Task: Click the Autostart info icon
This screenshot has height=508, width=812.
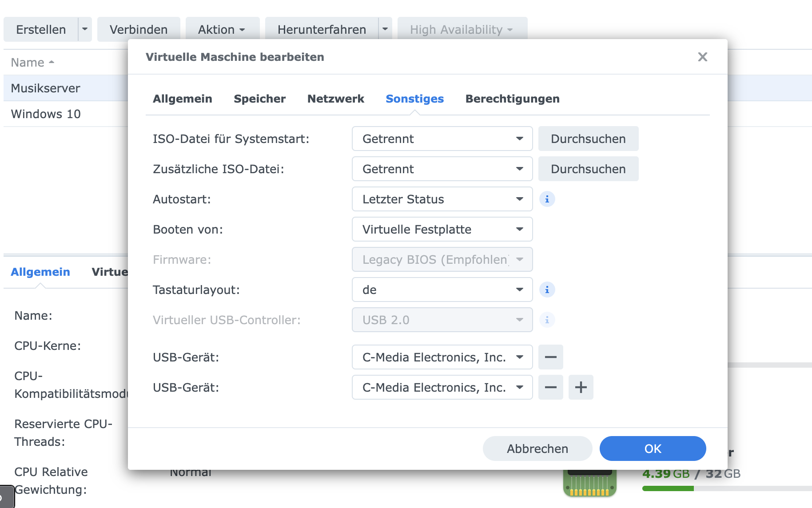Action: pos(547,199)
